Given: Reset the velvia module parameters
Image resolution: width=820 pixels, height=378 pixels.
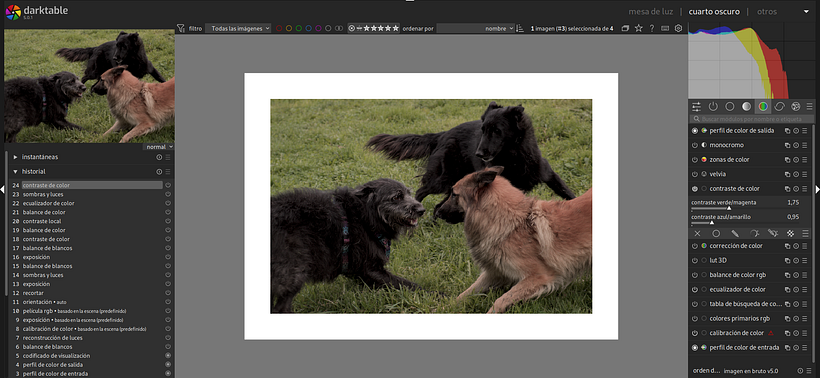Looking at the screenshot, I should point(795,174).
